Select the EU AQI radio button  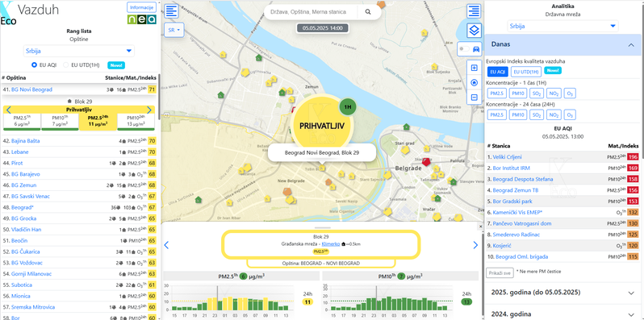[x=35, y=64]
